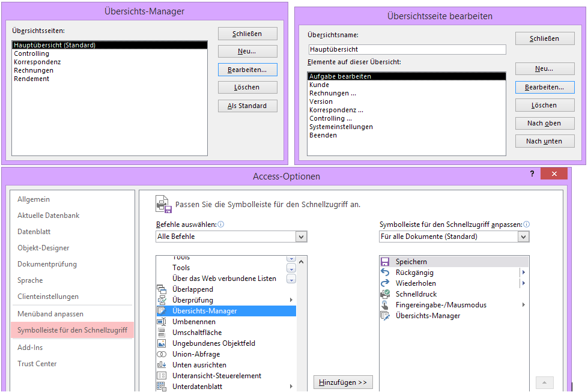Open the Für alle Dokumente dropdown
This screenshot has height=392, width=588.
523,237
